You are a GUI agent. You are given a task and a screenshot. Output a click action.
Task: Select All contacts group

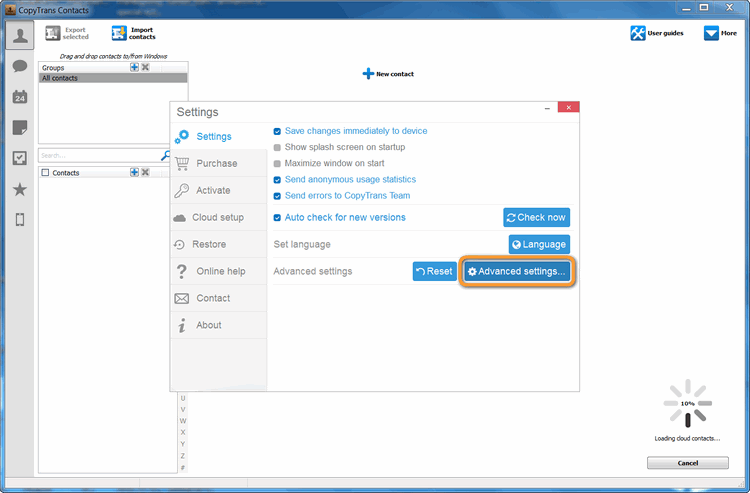(113, 78)
